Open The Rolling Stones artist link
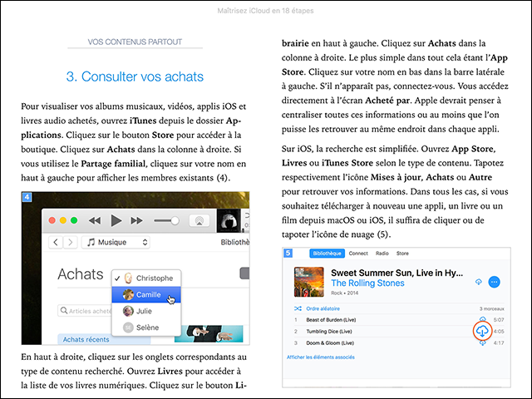532x399 pixels. [367, 283]
